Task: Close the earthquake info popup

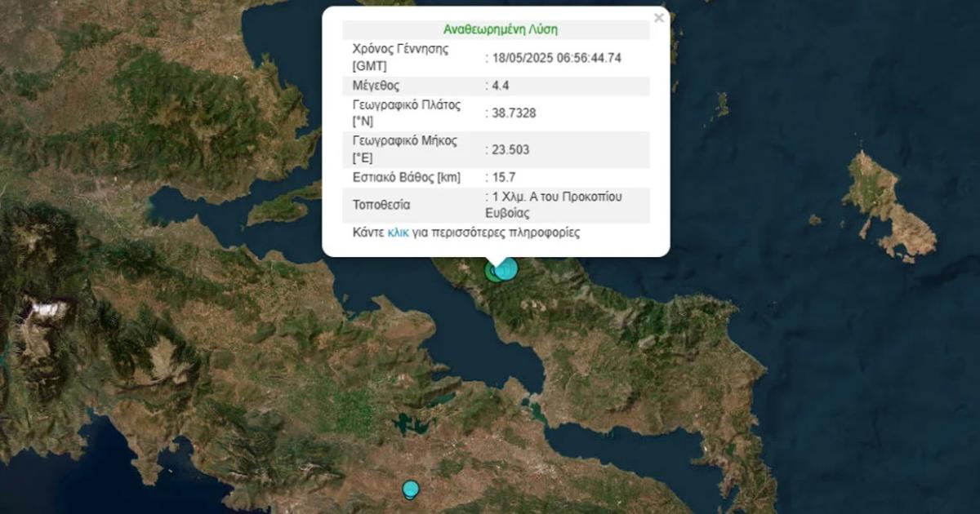Action: [x=659, y=17]
